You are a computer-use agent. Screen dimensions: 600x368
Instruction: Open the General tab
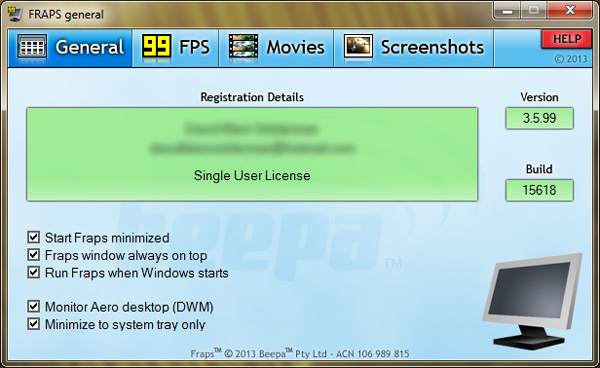pyautogui.click(x=70, y=48)
